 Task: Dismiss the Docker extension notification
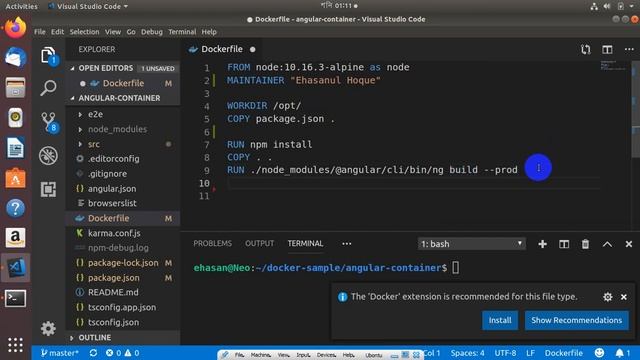coord(624,297)
